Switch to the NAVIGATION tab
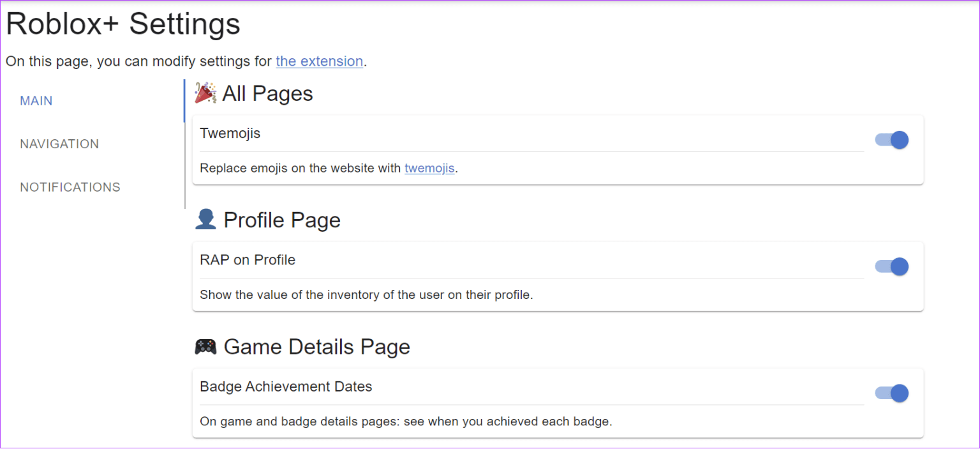 (x=59, y=144)
